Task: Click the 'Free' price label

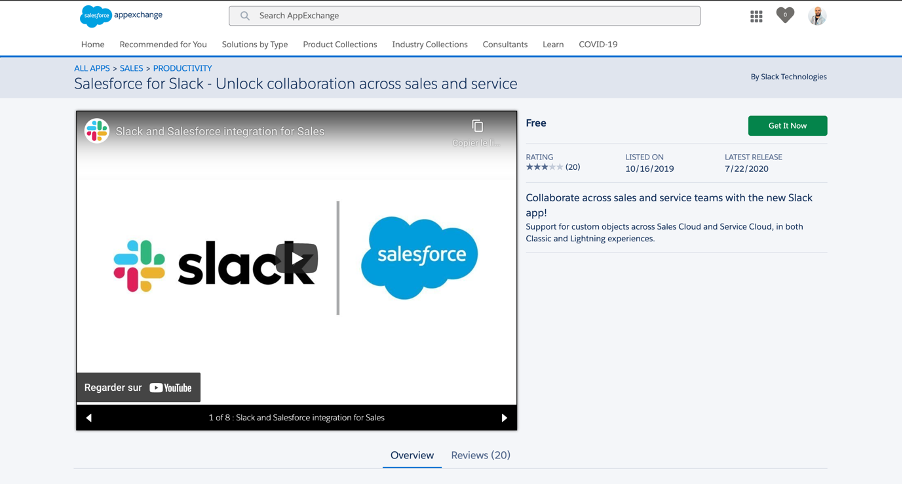Action: pos(536,123)
